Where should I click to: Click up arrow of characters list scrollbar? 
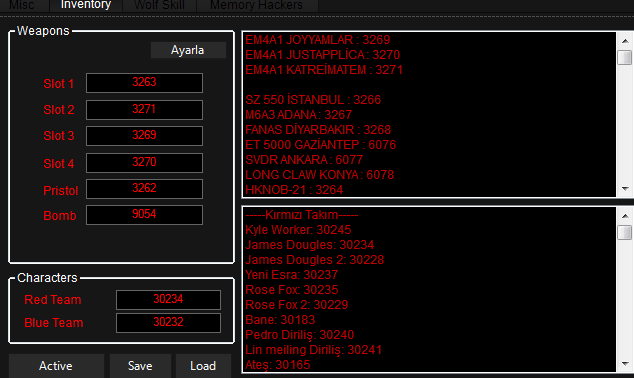[625, 216]
